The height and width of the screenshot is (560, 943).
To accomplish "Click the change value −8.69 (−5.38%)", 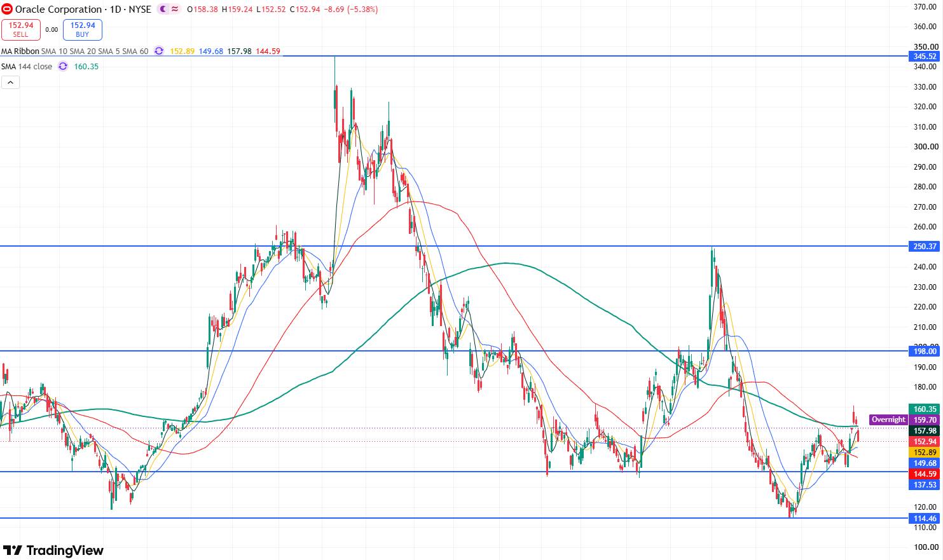I will (x=351, y=10).
